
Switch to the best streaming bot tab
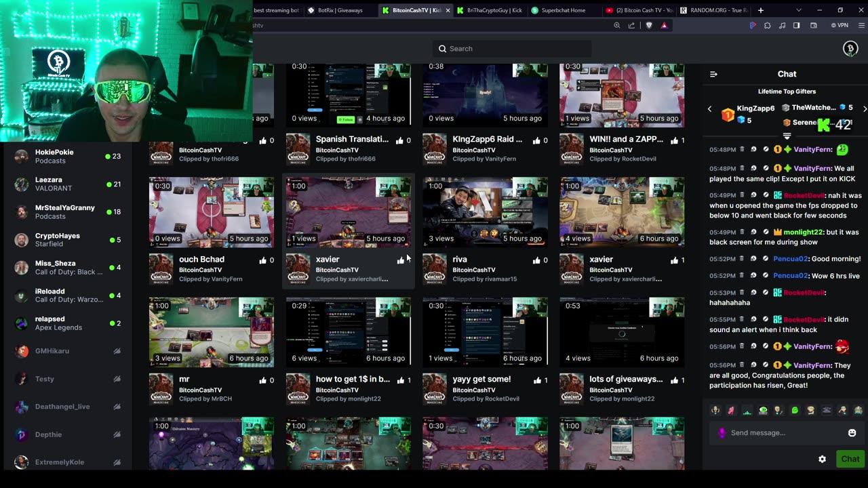tap(277, 10)
